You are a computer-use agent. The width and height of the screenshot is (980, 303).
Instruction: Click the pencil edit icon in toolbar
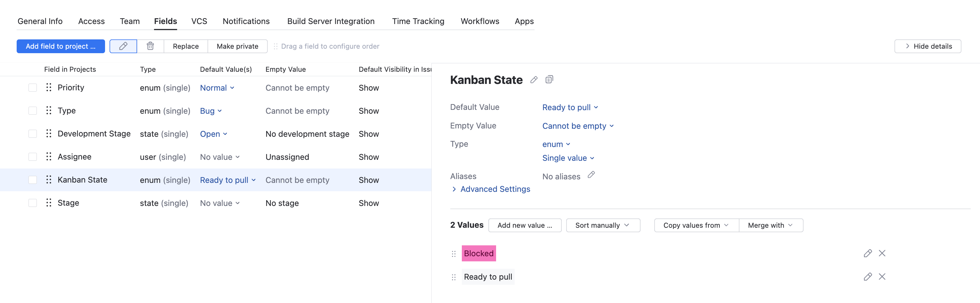[x=123, y=46]
